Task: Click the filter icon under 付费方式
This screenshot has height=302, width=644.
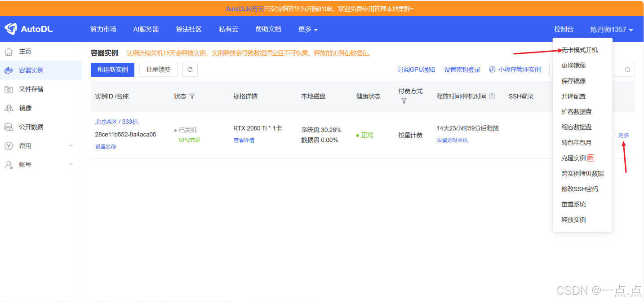Action: point(404,101)
